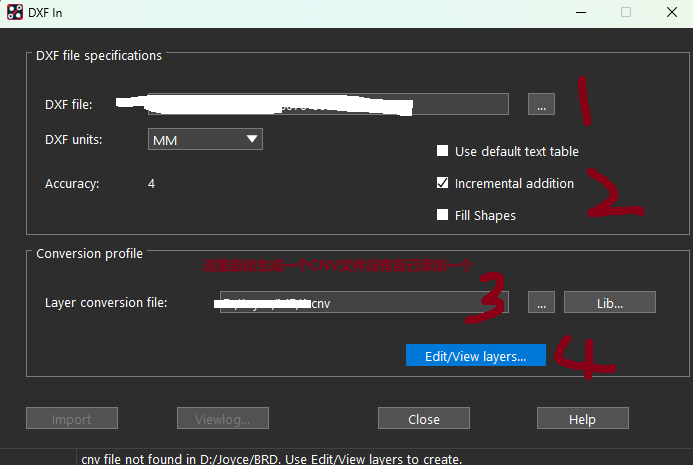The width and height of the screenshot is (693, 465).
Task: Open the DXF units dropdown
Action: pos(205,139)
